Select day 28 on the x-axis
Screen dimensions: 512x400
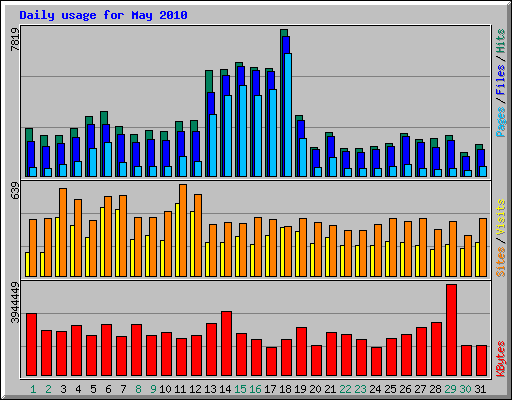435,389
